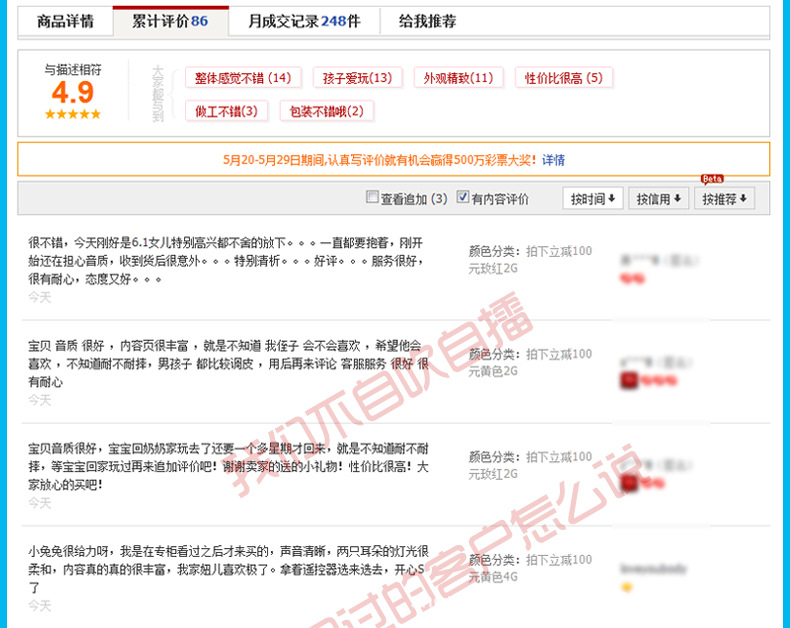
Task: Open the 详情 link in promo banner
Action: pos(553,159)
